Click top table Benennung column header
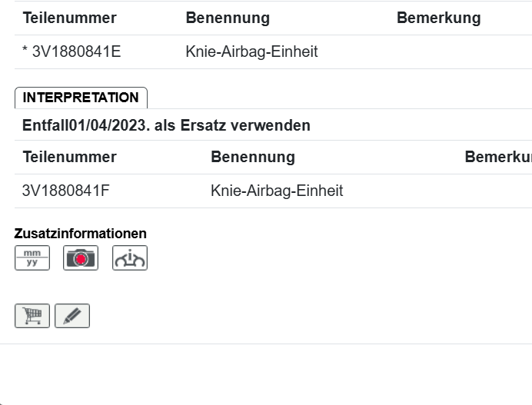The height and width of the screenshot is (405, 532). [x=228, y=18]
